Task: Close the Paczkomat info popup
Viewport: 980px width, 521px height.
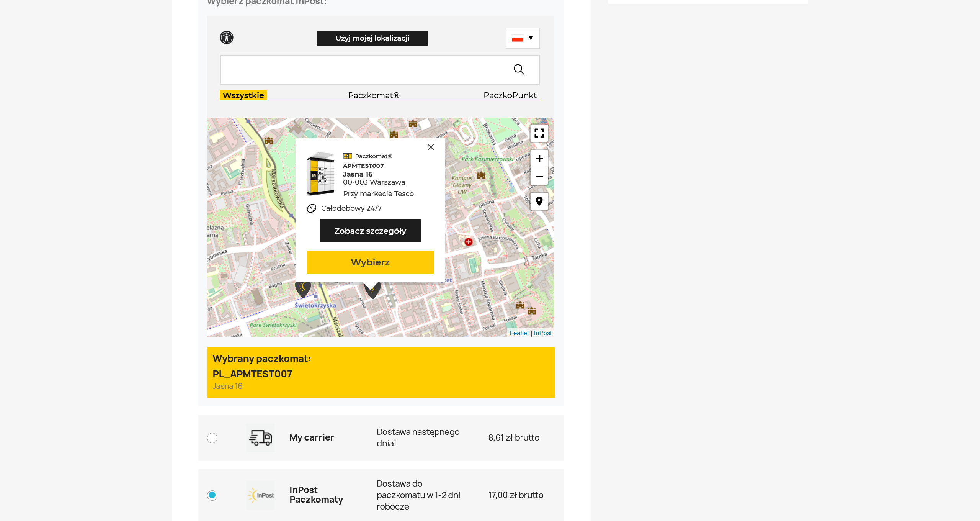Action: pos(431,147)
